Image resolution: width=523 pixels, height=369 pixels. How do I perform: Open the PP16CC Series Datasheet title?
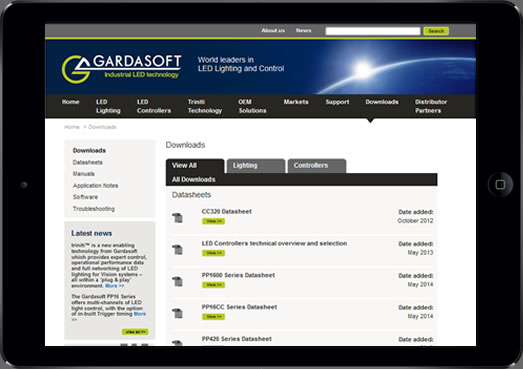(239, 307)
